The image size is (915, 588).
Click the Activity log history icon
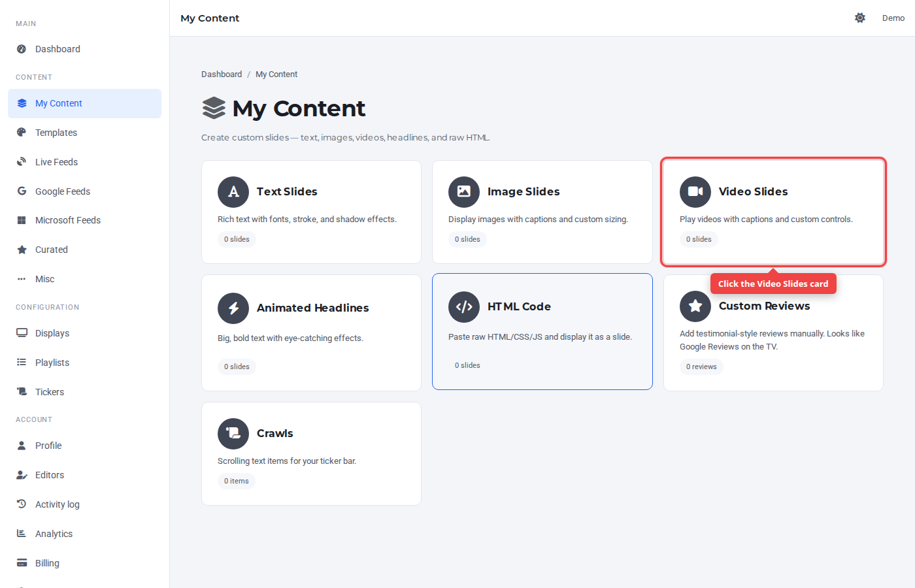(22, 504)
